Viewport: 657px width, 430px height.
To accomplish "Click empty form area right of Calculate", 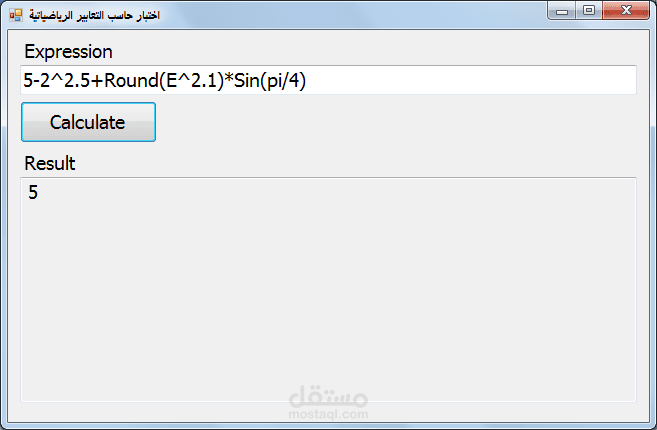I will pos(400,122).
